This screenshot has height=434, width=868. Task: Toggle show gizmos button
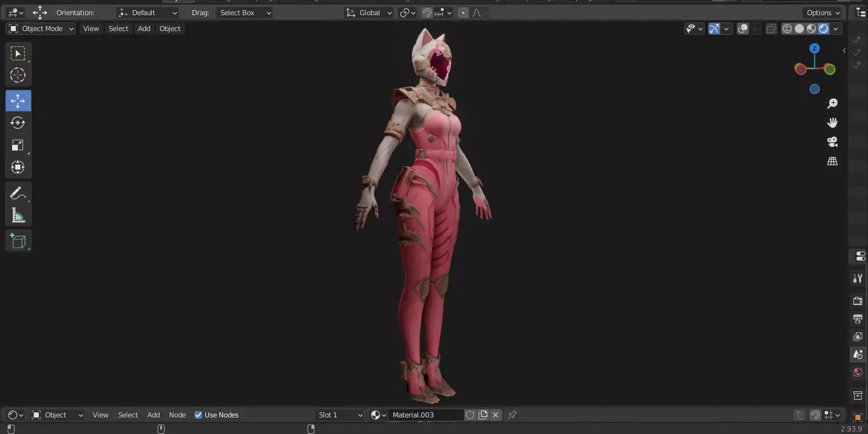[x=714, y=29]
